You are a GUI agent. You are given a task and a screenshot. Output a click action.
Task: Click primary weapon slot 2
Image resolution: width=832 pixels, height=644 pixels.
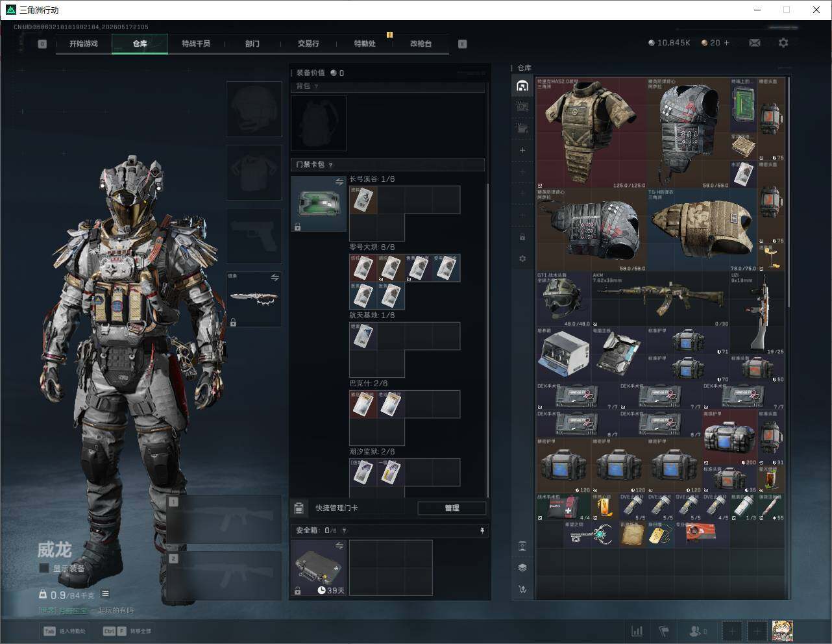[225, 576]
